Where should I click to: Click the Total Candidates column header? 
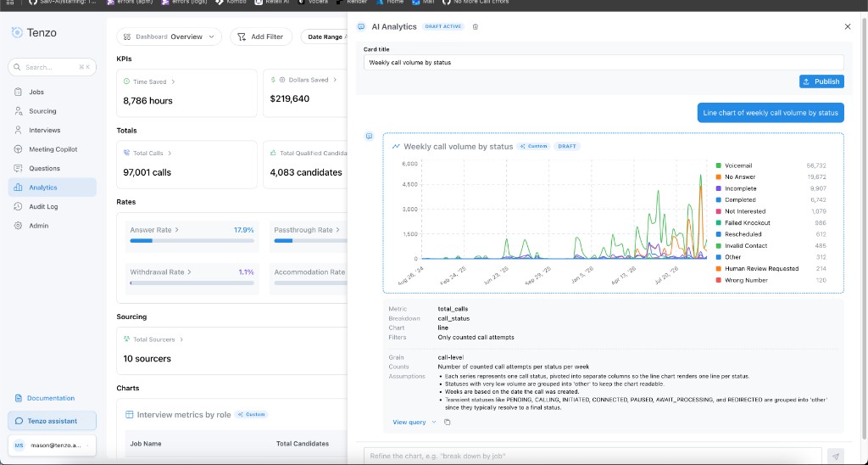click(303, 444)
